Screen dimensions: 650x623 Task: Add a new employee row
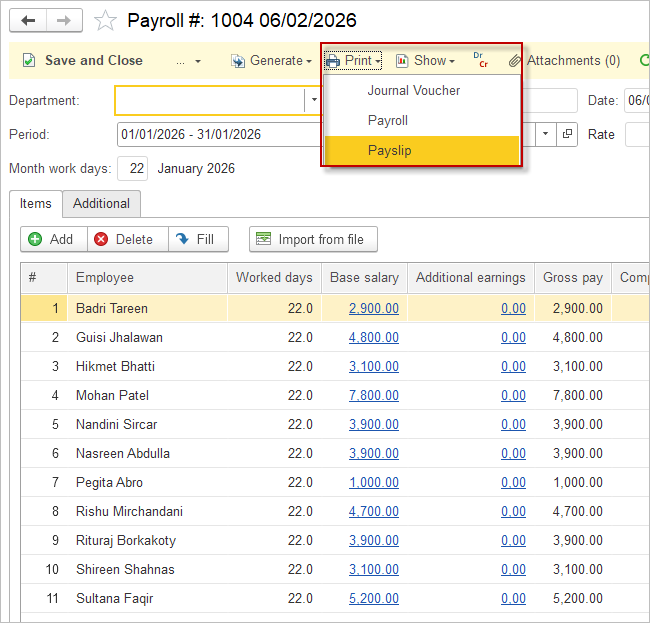[x=51, y=239]
